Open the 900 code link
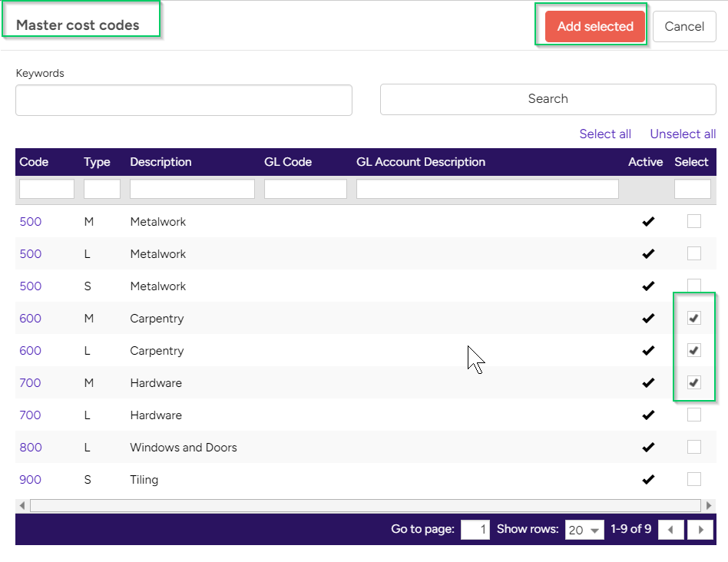Image resolution: width=728 pixels, height=562 pixels. pos(30,480)
